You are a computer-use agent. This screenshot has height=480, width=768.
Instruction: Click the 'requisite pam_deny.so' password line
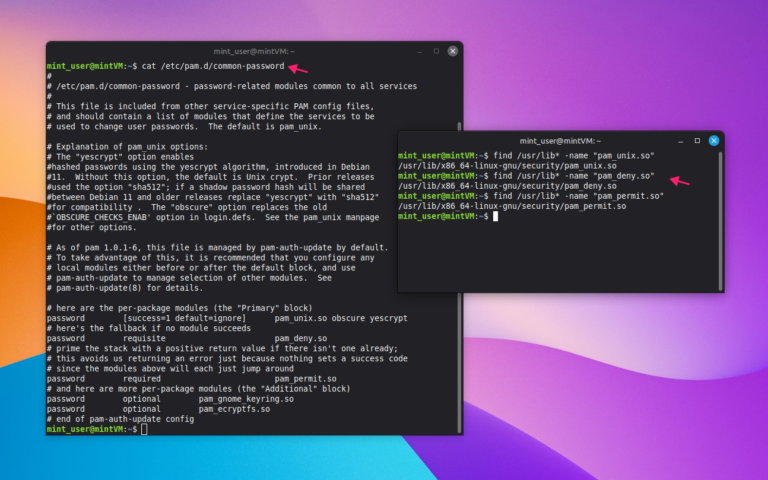point(187,338)
